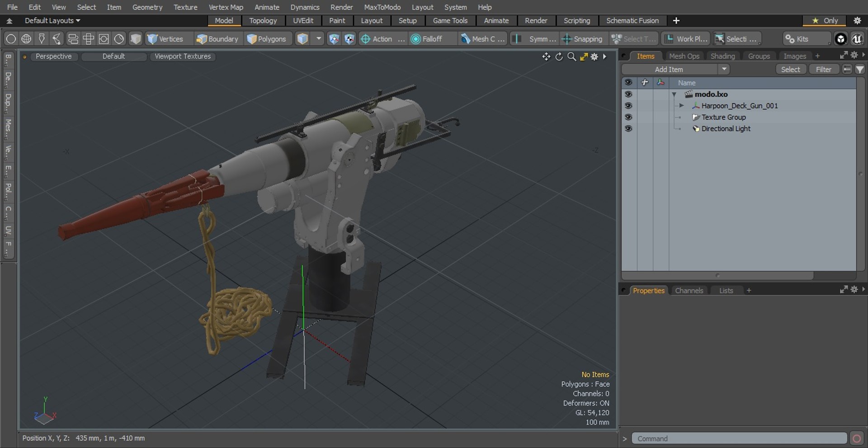Click the Only button with star
Screen dimensions: 868x448
pyautogui.click(x=825, y=20)
